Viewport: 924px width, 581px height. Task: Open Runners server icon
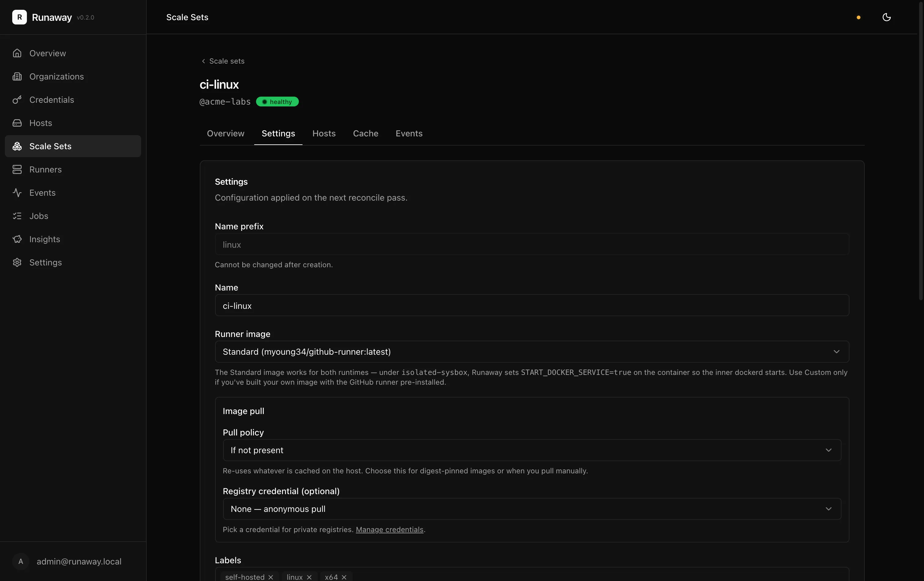(x=17, y=169)
